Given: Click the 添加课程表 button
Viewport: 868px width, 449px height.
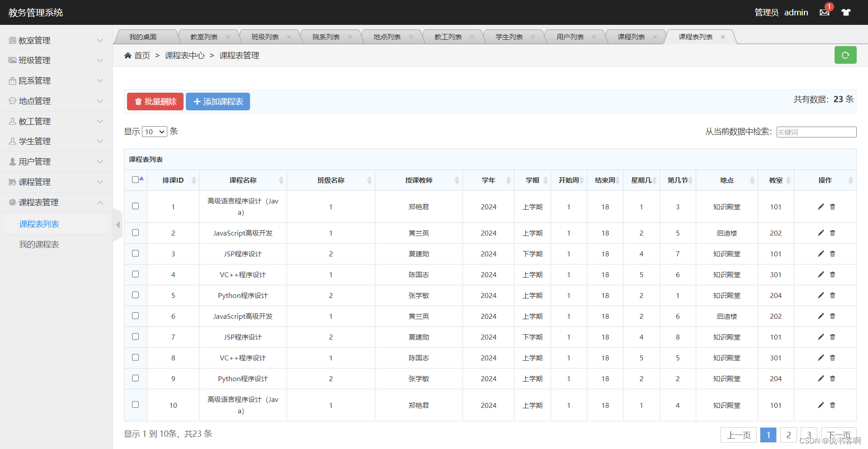Looking at the screenshot, I should coord(218,102).
